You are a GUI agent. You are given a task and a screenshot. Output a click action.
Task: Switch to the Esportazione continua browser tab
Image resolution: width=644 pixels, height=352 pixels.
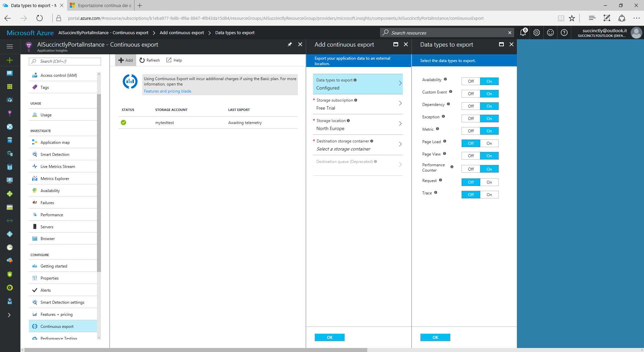(100, 5)
